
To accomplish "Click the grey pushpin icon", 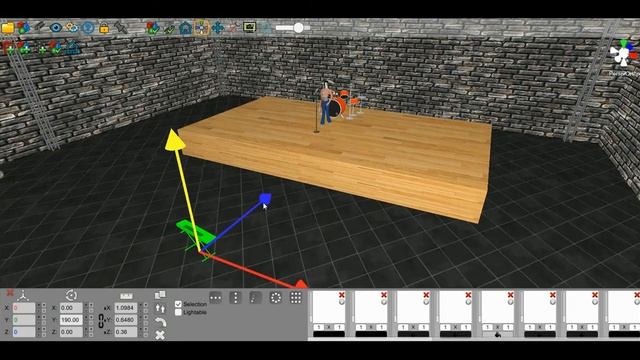I will [x=121, y=28].
